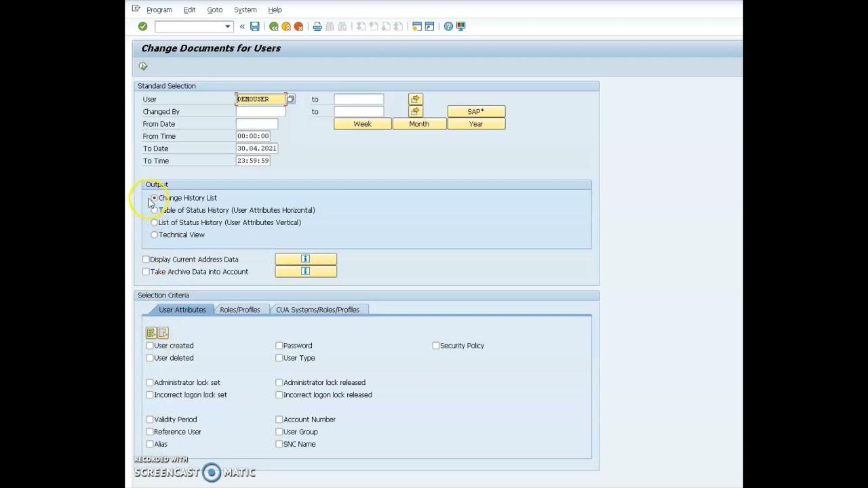
Task: Click the Changed By input field
Action: [x=261, y=111]
